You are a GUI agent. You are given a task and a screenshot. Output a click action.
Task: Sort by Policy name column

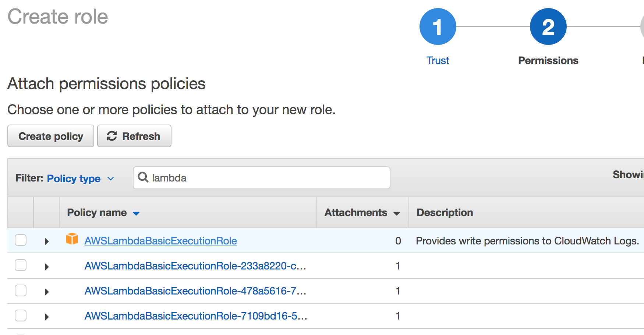tap(103, 213)
